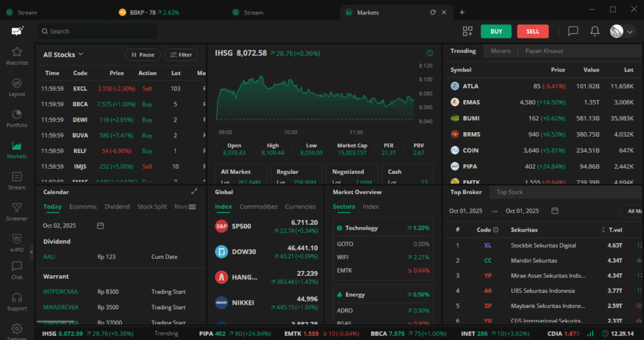The width and height of the screenshot is (644, 340).
Task: Select the Commodities tab in Global
Action: click(258, 207)
